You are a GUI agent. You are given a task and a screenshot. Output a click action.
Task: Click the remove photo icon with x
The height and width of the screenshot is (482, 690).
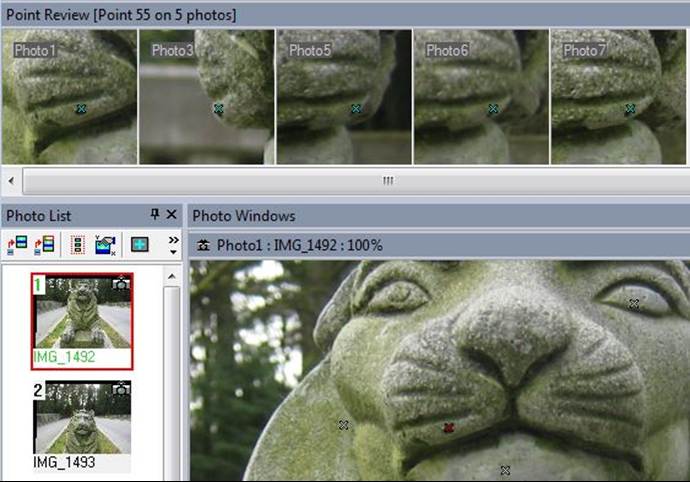point(105,244)
